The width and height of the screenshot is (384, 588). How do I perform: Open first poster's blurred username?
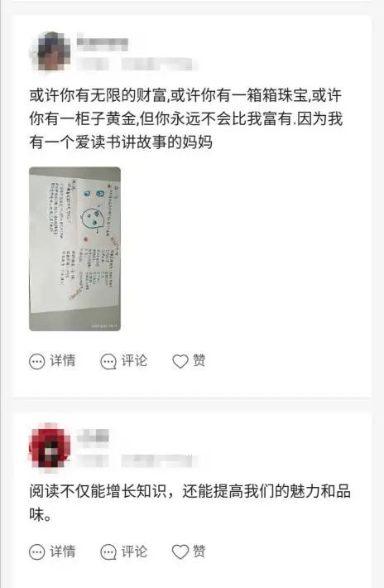pyautogui.click(x=103, y=44)
